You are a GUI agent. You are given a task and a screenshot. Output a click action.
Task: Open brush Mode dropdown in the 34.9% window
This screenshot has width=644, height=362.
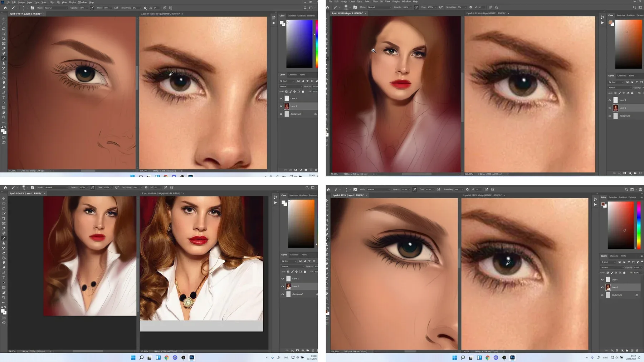pyautogui.click(x=57, y=187)
